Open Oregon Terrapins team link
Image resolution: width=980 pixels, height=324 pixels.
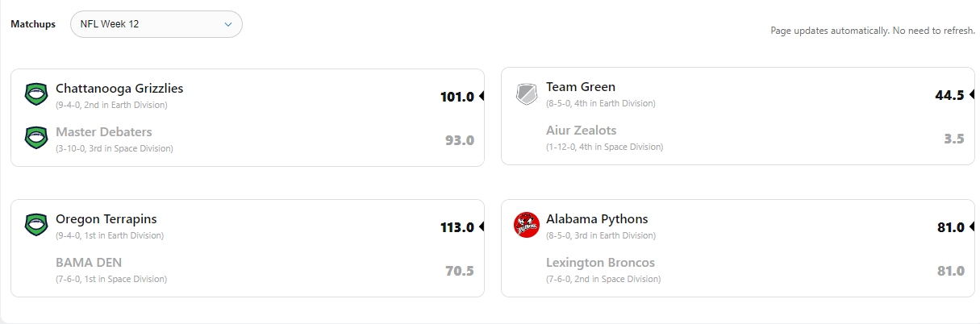point(106,219)
